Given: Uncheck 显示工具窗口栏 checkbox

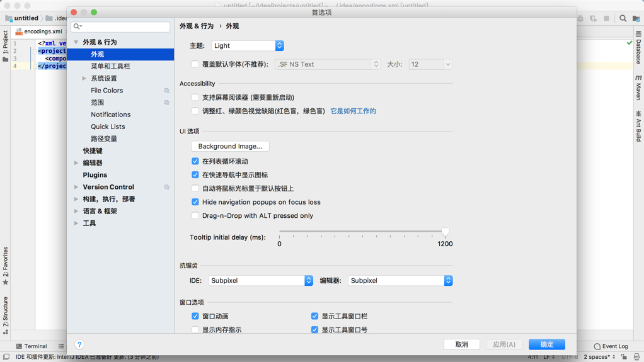Looking at the screenshot, I should pos(314,316).
